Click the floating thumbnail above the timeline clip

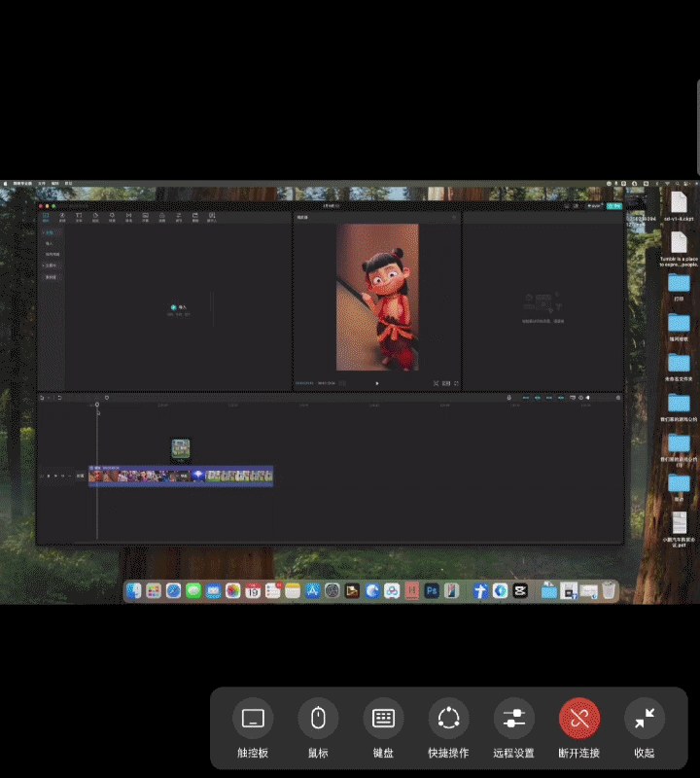tap(181, 448)
